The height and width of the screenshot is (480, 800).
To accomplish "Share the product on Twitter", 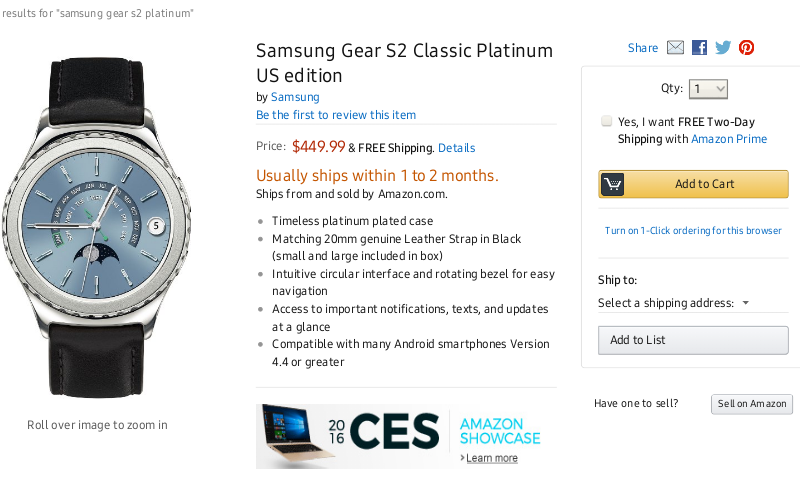I will click(723, 48).
